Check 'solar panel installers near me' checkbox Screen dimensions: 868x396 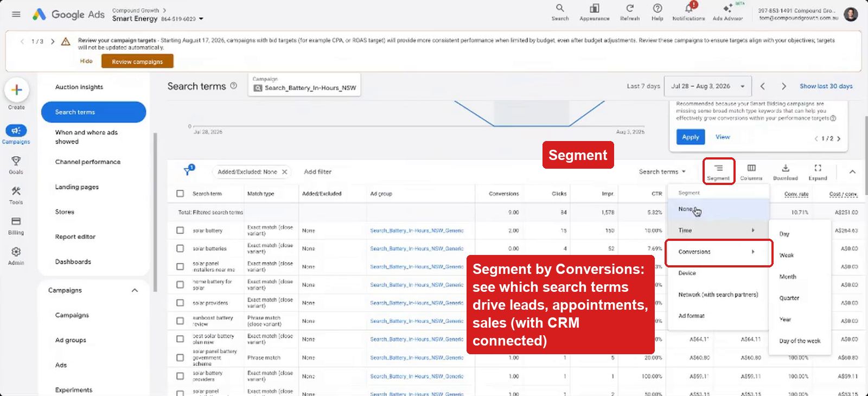tap(180, 266)
